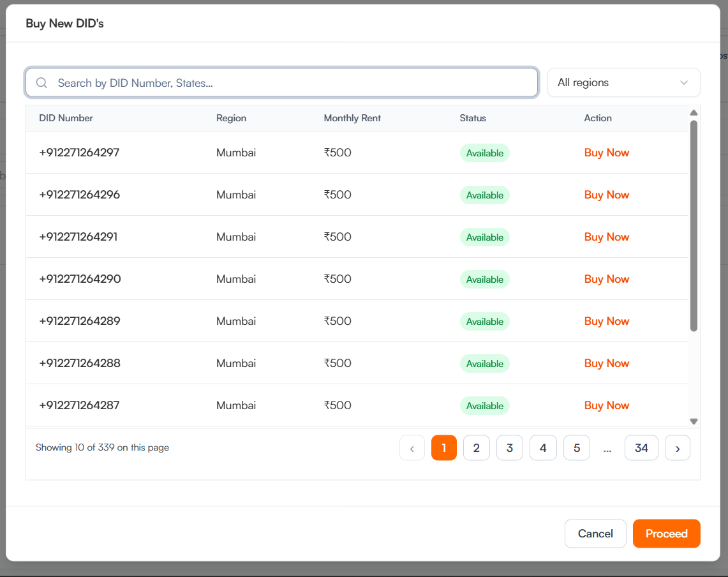728x577 pixels.
Task: Click the Monthly Rent column header
Action: tap(352, 118)
